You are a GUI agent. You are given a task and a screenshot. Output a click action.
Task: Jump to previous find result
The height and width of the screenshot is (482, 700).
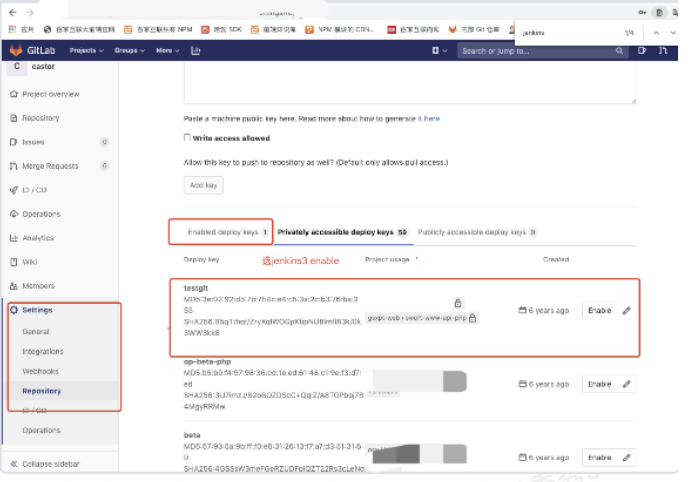click(656, 33)
